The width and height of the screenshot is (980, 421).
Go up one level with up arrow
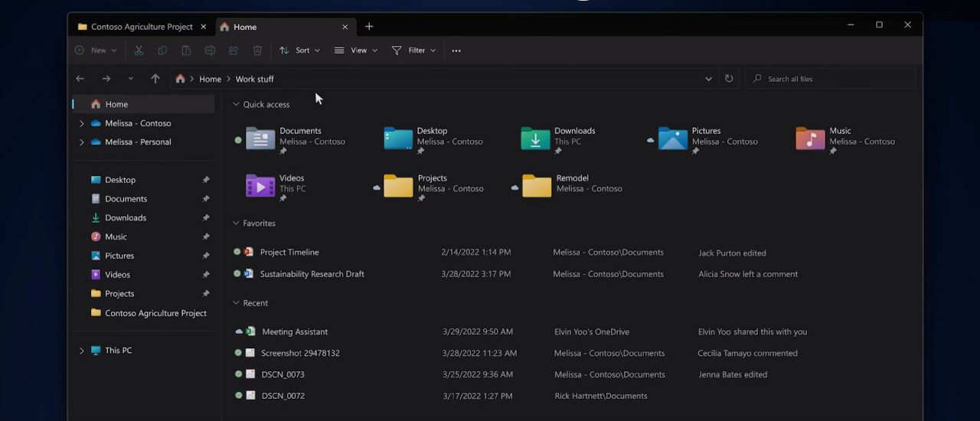pos(155,79)
